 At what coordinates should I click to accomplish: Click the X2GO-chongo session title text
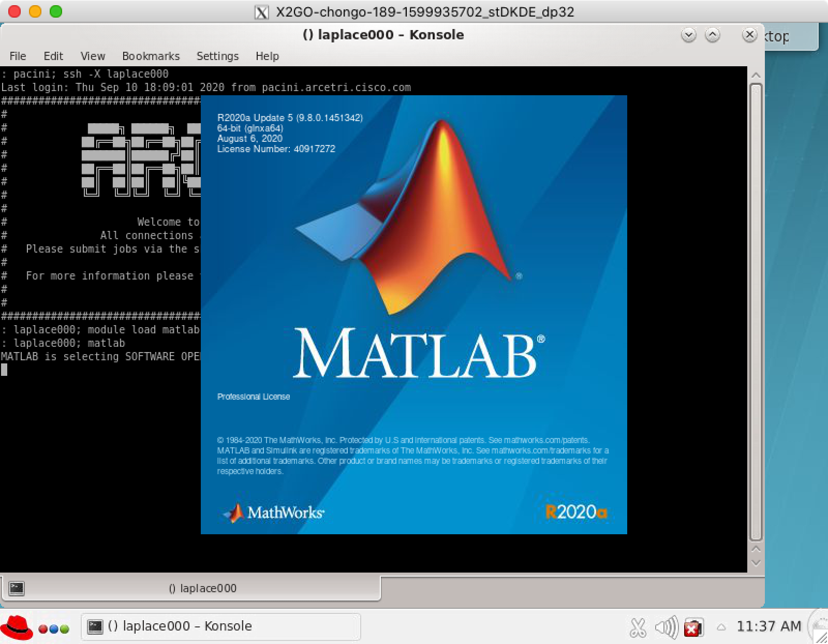tap(425, 12)
